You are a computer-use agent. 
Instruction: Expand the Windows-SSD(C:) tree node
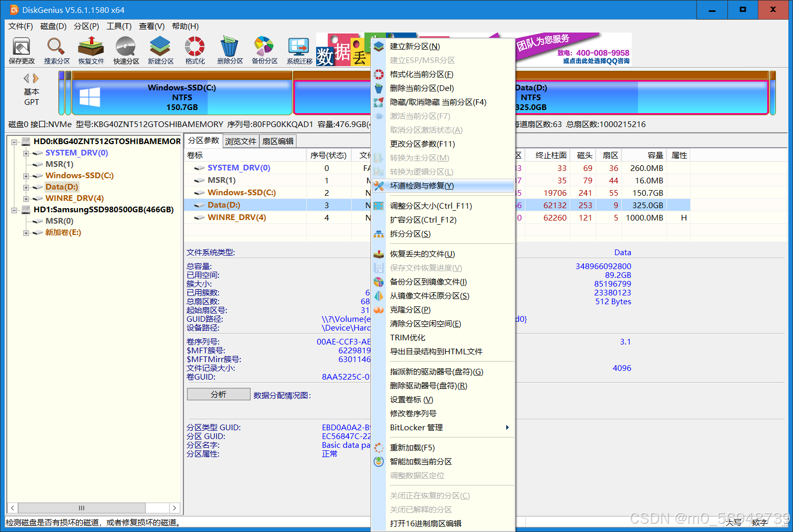26,176
